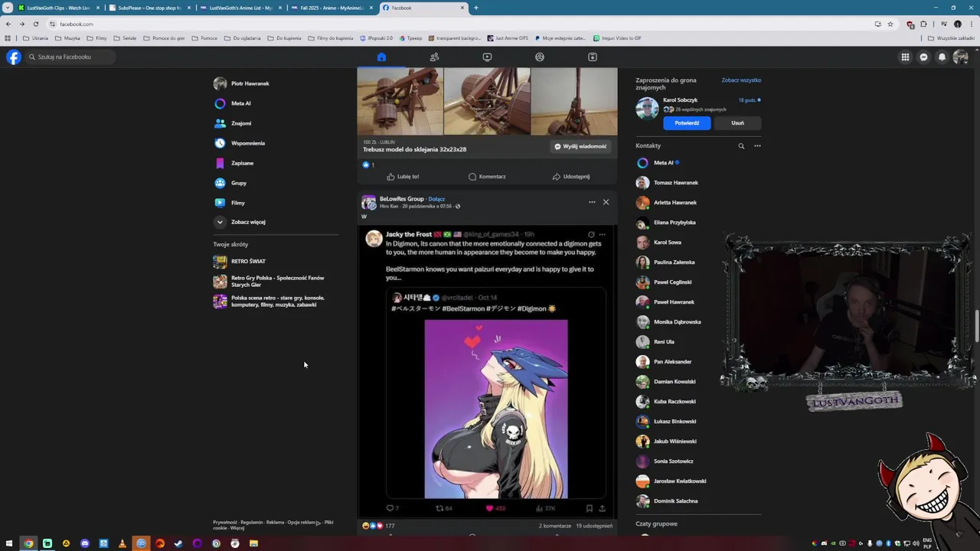Screen dimensions: 980x551
Task: Open the Friends icon in top navigation
Action: coord(434,57)
